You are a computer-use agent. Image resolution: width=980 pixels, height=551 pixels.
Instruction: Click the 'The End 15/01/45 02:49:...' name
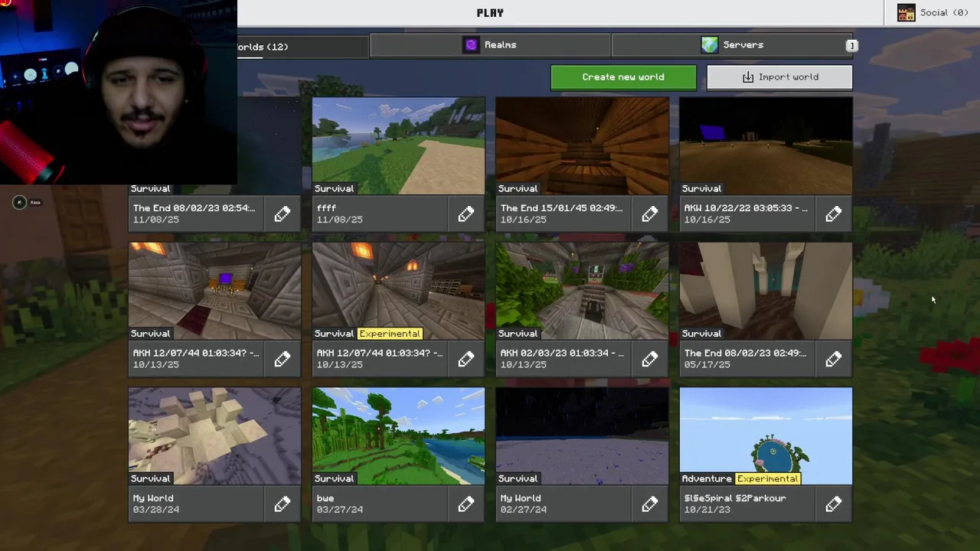[562, 208]
